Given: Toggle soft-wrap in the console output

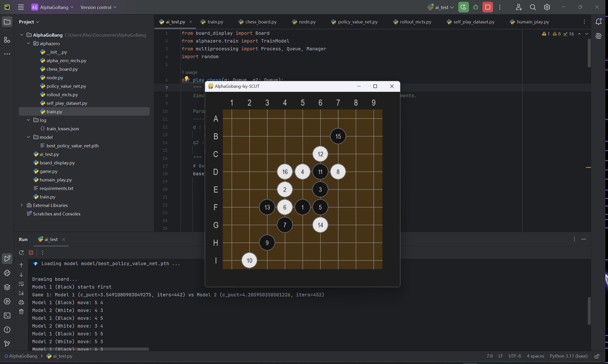Looking at the screenshot, I should [21, 284].
